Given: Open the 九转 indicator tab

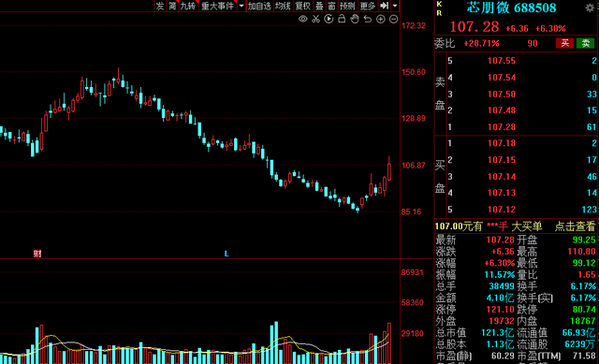Looking at the screenshot, I should (x=188, y=6).
